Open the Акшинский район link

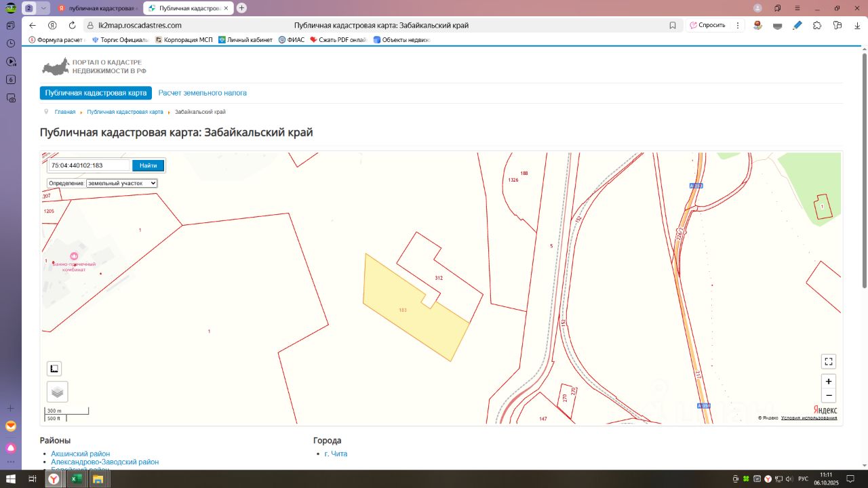pos(81,454)
